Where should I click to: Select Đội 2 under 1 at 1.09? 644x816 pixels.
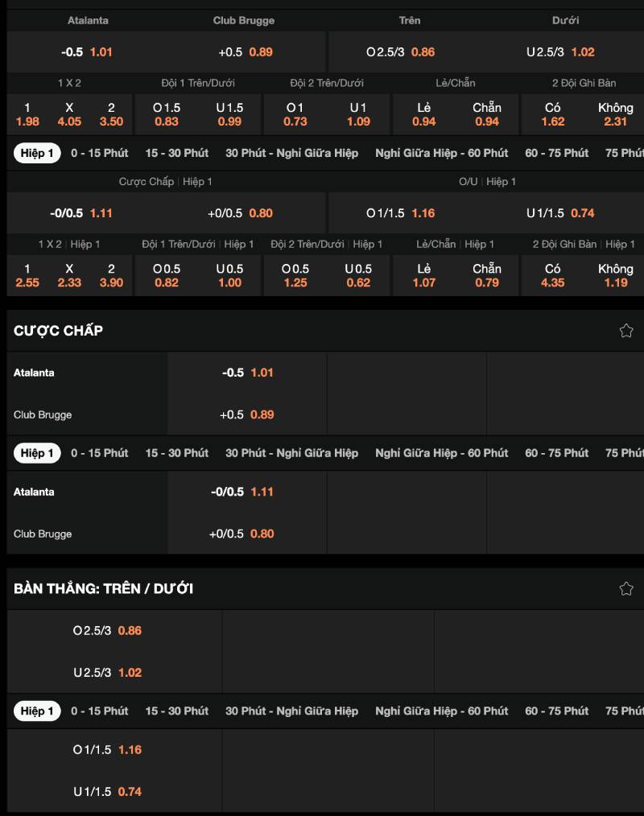coord(358,114)
